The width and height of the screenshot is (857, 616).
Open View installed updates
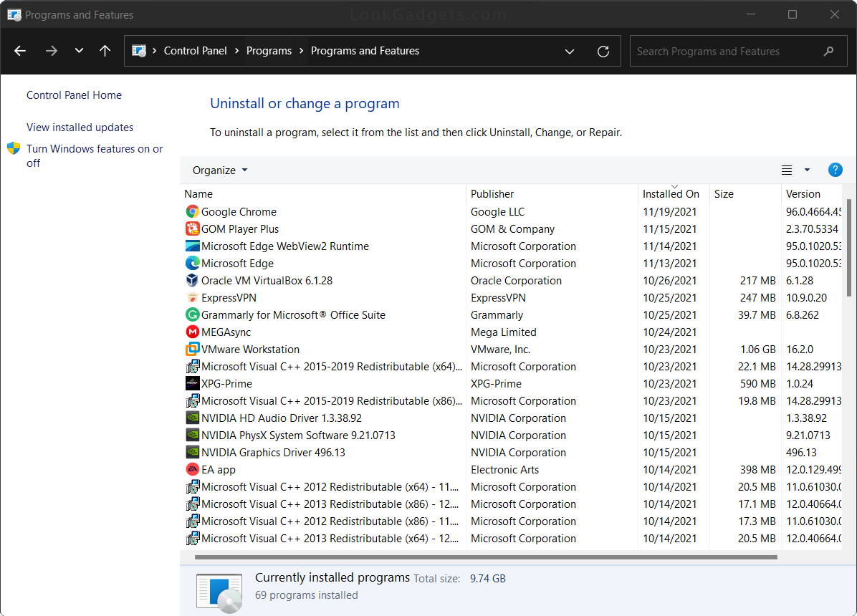point(80,127)
